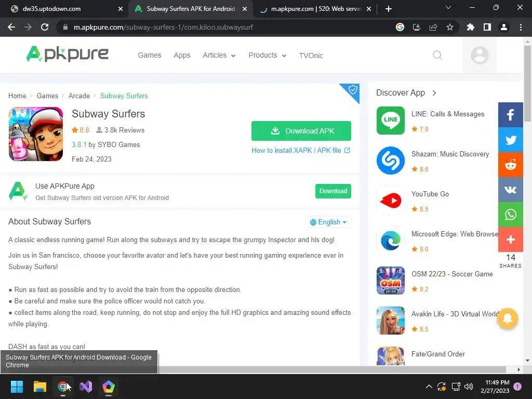Share the page via WhatsApp
This screenshot has height=399, width=532.
point(510,215)
